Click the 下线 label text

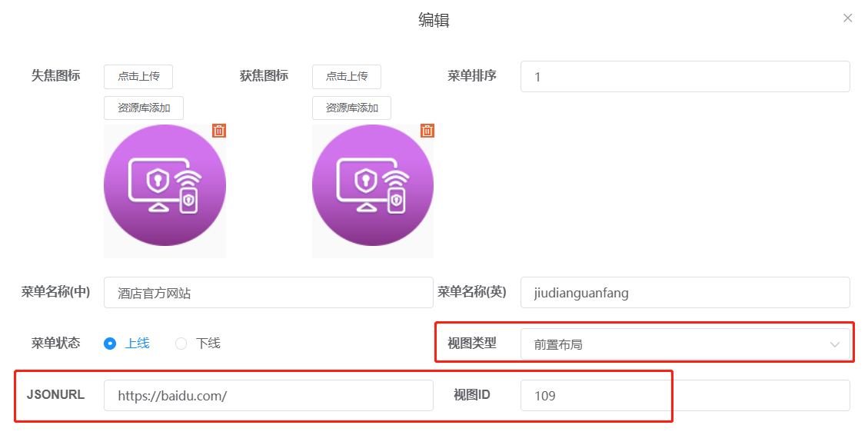[x=208, y=344]
